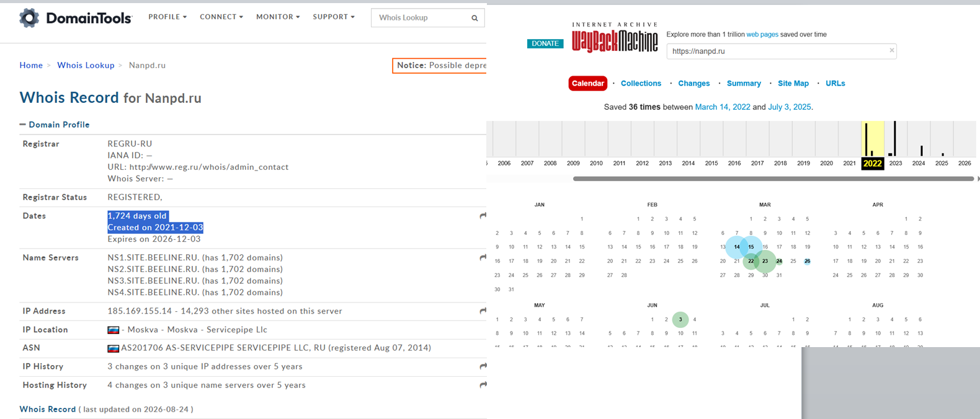
Task: Open the June 3 snapshot on calendar
Action: pyautogui.click(x=680, y=320)
